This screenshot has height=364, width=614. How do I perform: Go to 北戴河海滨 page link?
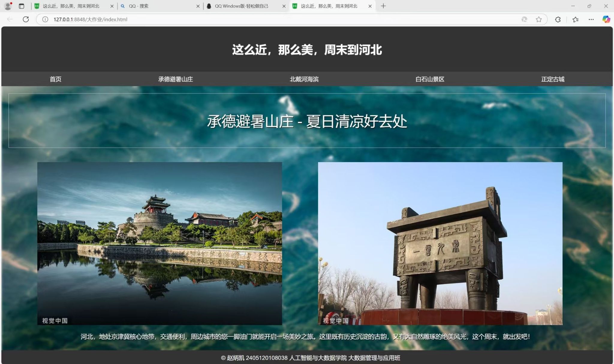coord(304,79)
